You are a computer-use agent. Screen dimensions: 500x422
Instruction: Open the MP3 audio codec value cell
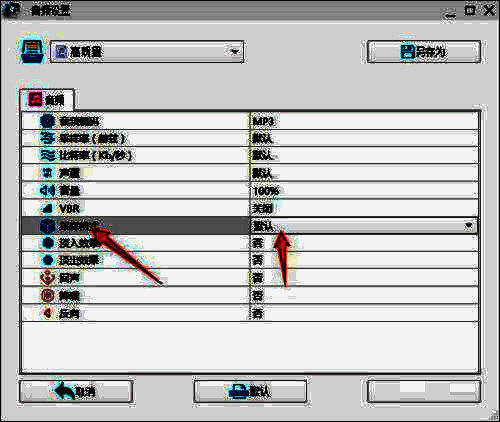pos(364,121)
